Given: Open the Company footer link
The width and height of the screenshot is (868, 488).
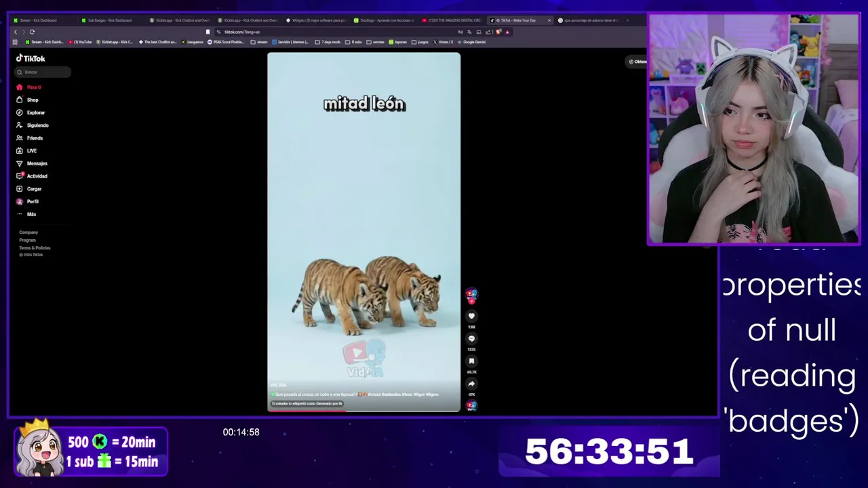Looking at the screenshot, I should tap(28, 232).
